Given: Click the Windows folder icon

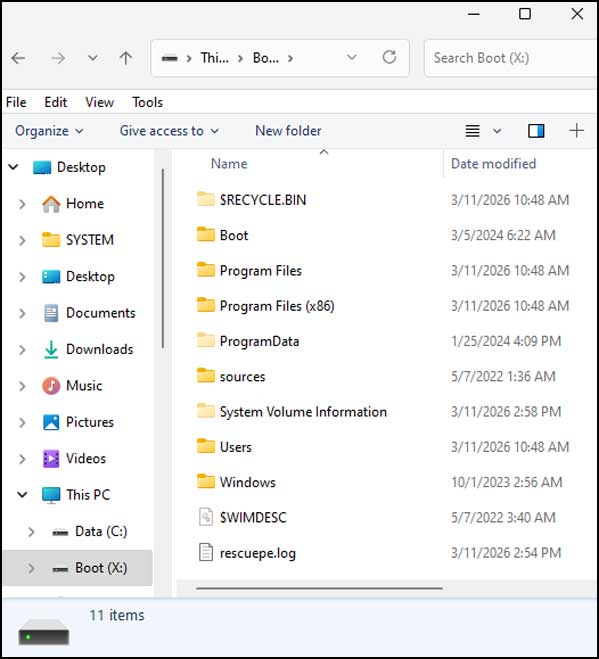Looking at the screenshot, I should pos(206,481).
